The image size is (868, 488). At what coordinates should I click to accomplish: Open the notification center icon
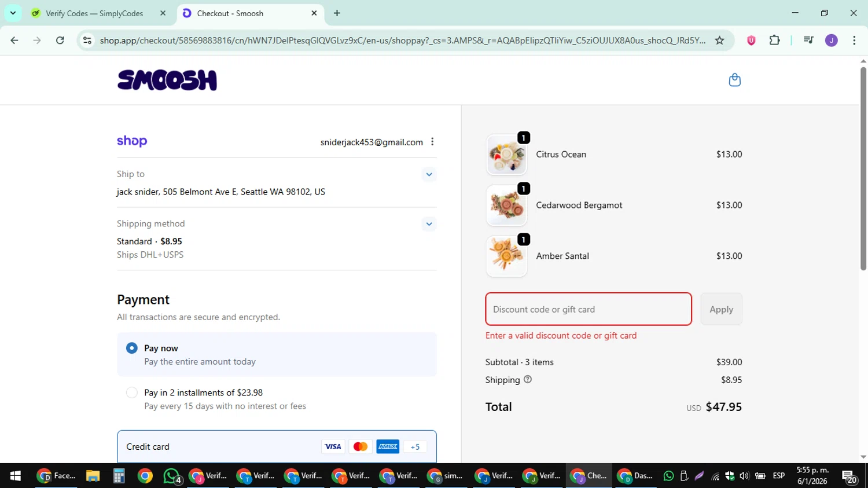coord(849,476)
